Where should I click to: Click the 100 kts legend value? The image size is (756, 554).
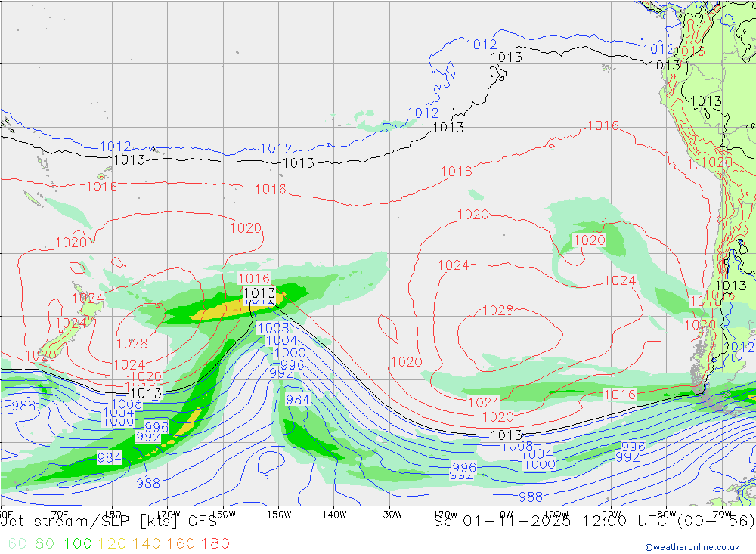coord(77,543)
